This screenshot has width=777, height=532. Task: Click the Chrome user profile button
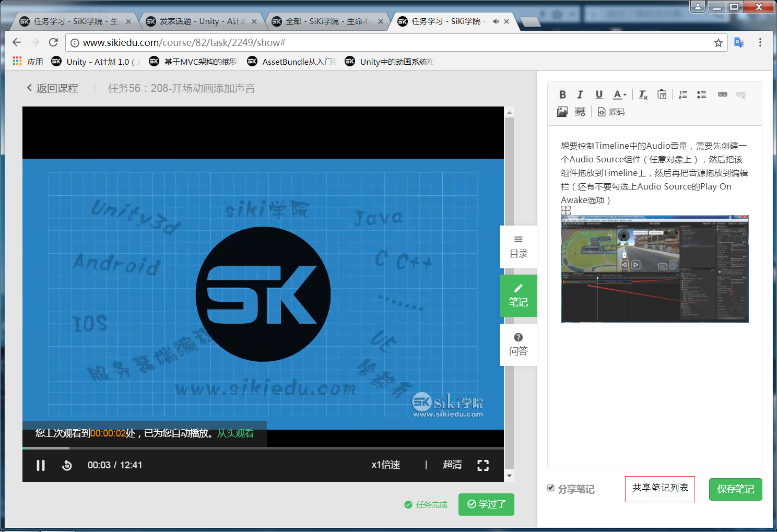click(x=698, y=6)
